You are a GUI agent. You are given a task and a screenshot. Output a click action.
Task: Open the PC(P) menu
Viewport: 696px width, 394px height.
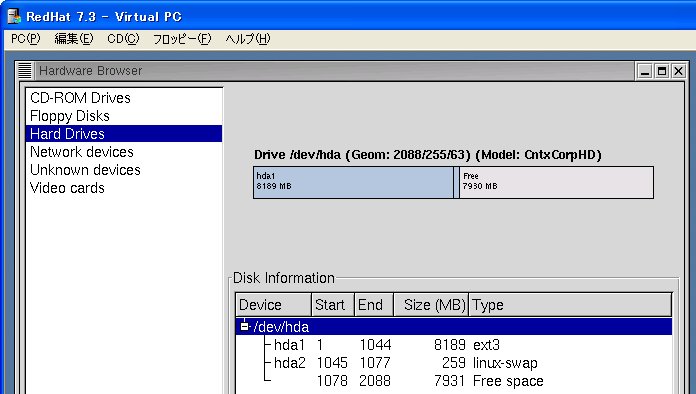[x=26, y=39]
